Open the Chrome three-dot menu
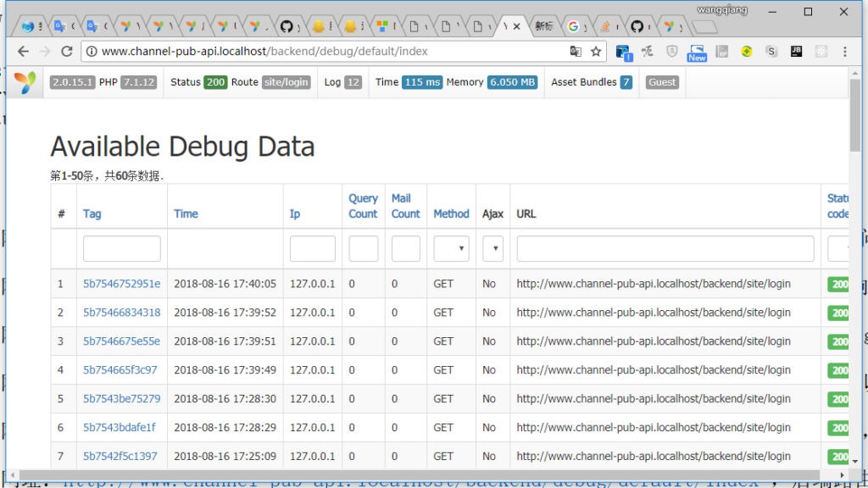 845,51
